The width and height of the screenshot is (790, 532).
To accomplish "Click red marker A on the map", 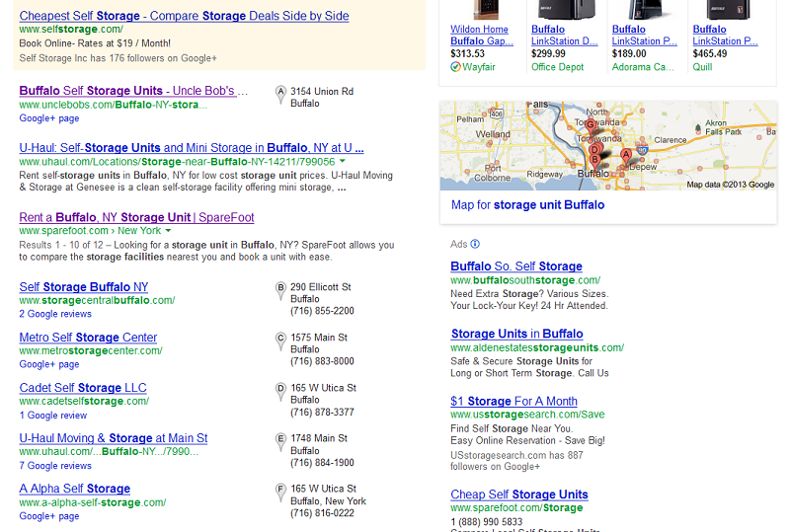I will point(626,156).
